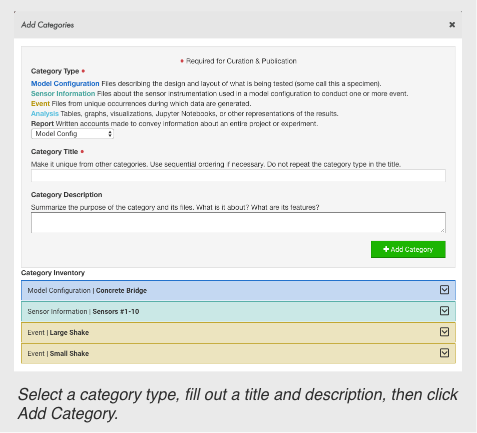Click the plus icon on Add Category

(x=386, y=249)
